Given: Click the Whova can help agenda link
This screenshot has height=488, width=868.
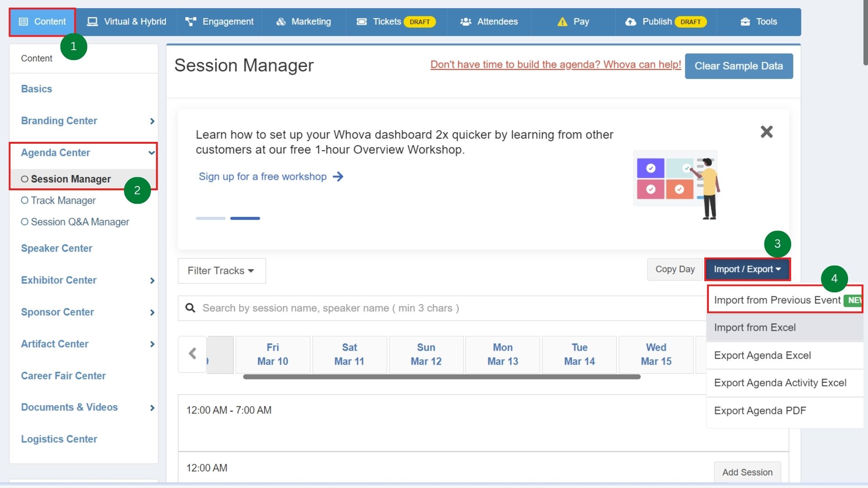Looking at the screenshot, I should pyautogui.click(x=556, y=65).
